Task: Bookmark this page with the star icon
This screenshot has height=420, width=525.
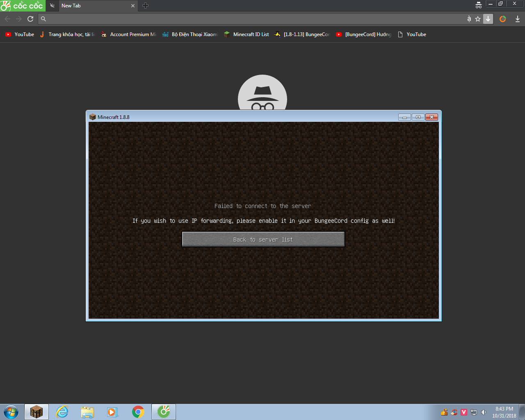Action: tap(478, 19)
